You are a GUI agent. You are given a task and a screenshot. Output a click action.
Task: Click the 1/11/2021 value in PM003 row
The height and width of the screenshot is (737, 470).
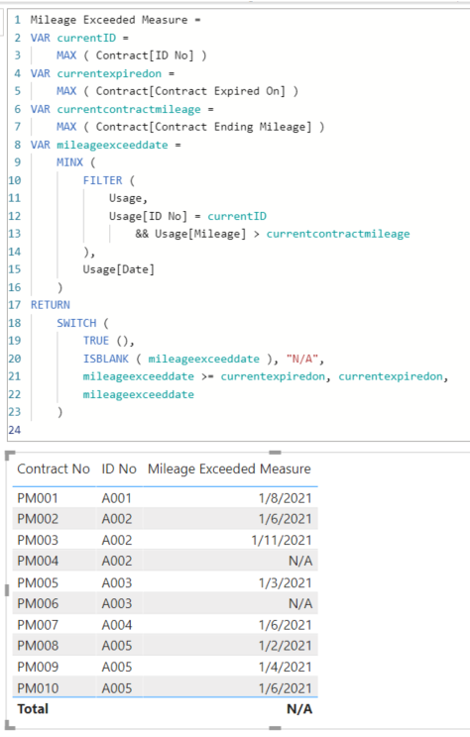[282, 540]
